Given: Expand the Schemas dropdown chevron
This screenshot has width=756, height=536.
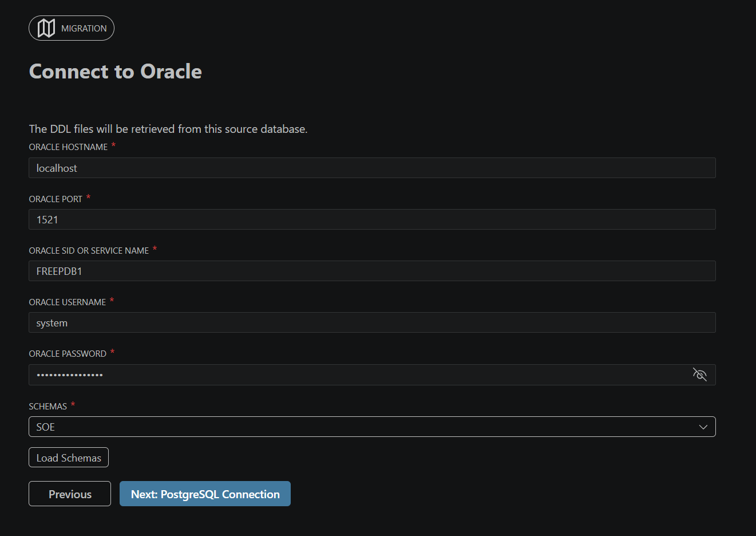Looking at the screenshot, I should pyautogui.click(x=703, y=427).
